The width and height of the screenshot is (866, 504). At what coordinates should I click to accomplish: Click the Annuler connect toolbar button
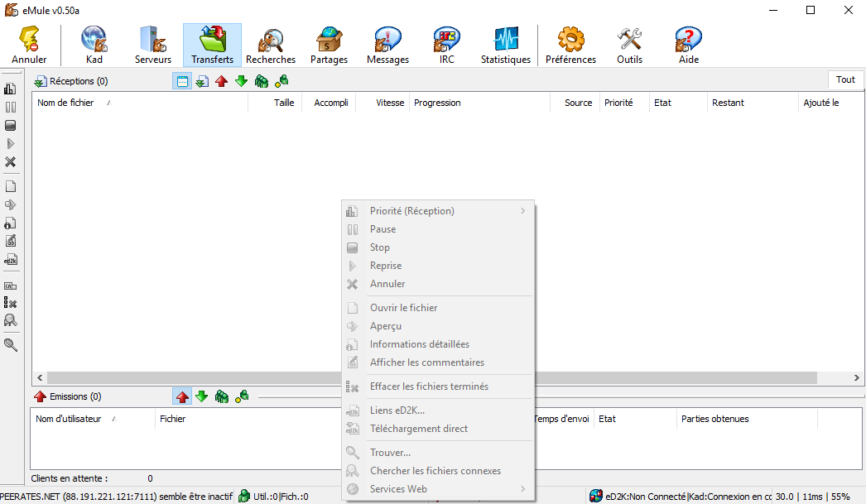tap(29, 46)
